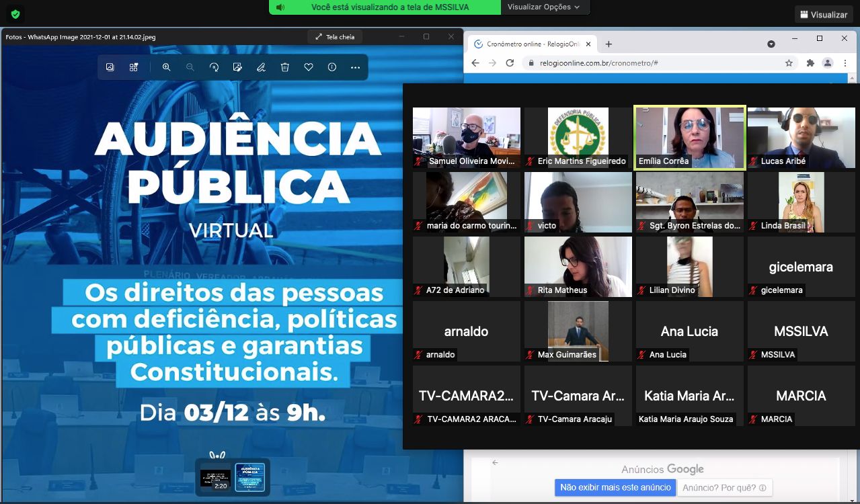Open the Chrome three-dot menu
Viewport: 860px width, 504px height.
pos(845,63)
